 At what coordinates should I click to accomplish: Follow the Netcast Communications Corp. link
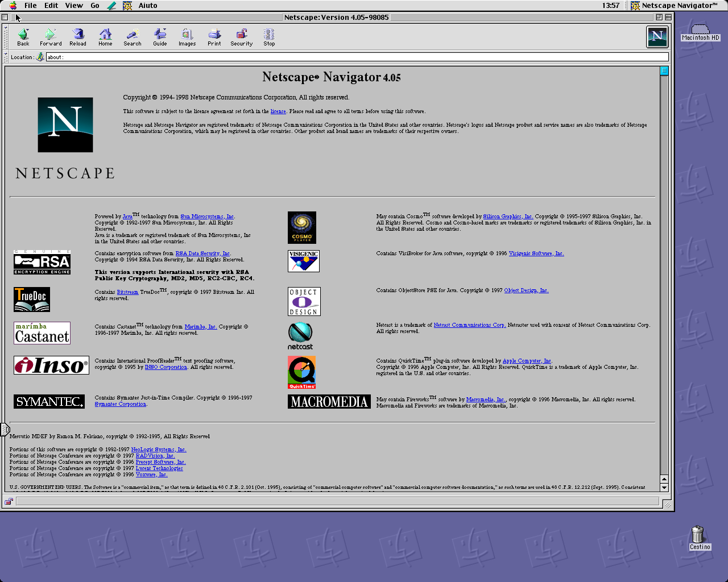(x=470, y=325)
